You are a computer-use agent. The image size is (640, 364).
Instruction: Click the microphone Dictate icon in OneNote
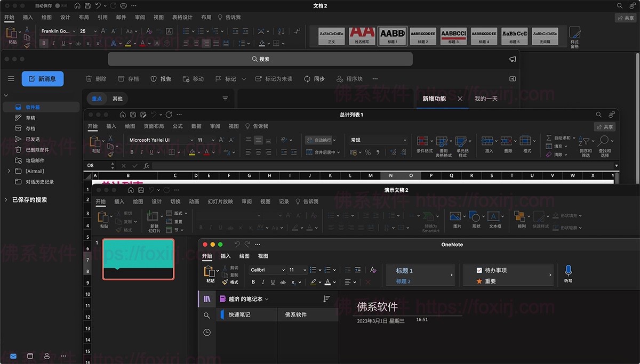pyautogui.click(x=568, y=271)
